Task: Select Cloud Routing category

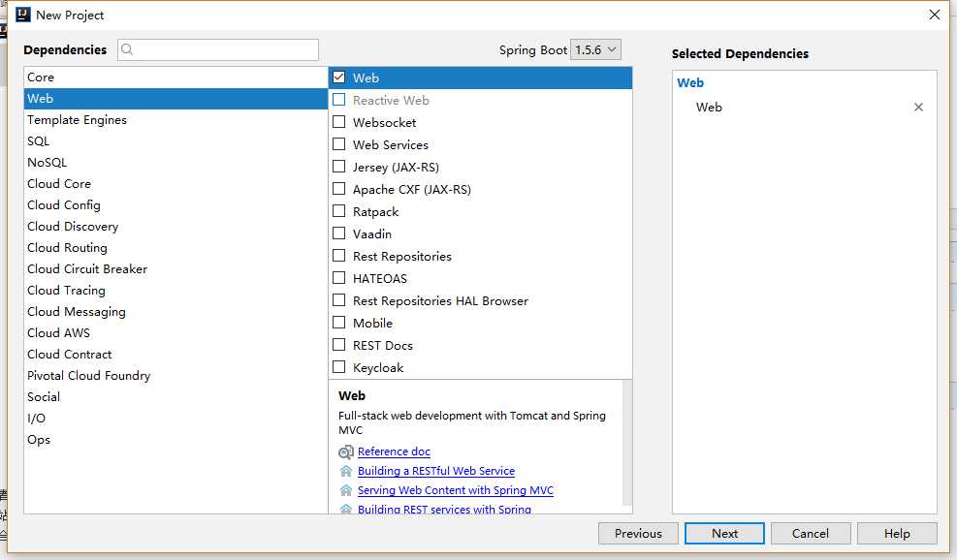Action: [175, 248]
